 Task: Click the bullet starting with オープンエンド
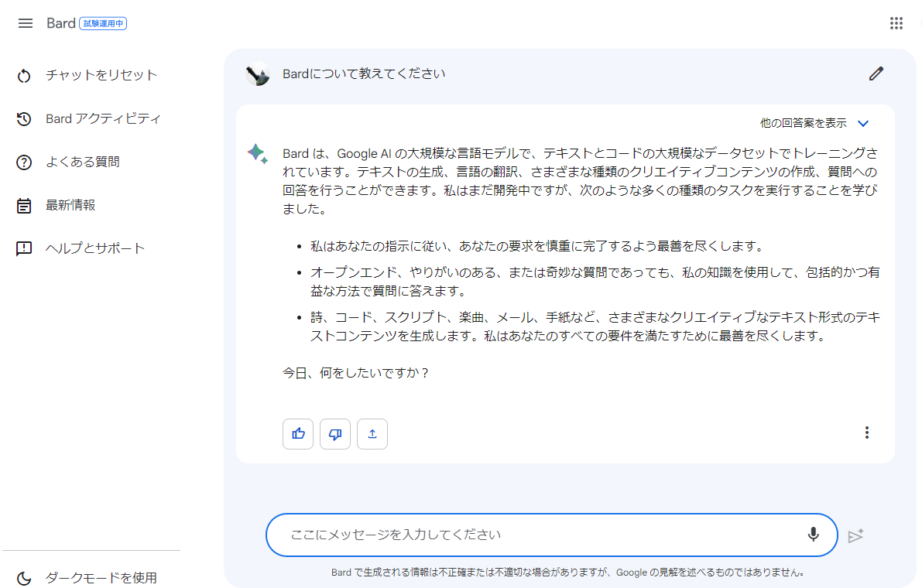tap(595, 282)
